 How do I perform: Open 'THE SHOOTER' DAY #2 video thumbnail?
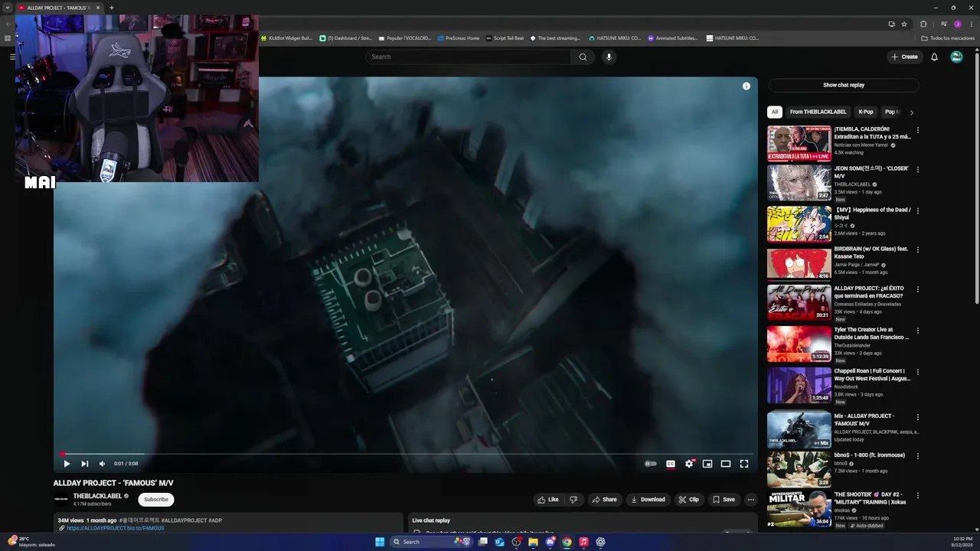[x=799, y=510]
